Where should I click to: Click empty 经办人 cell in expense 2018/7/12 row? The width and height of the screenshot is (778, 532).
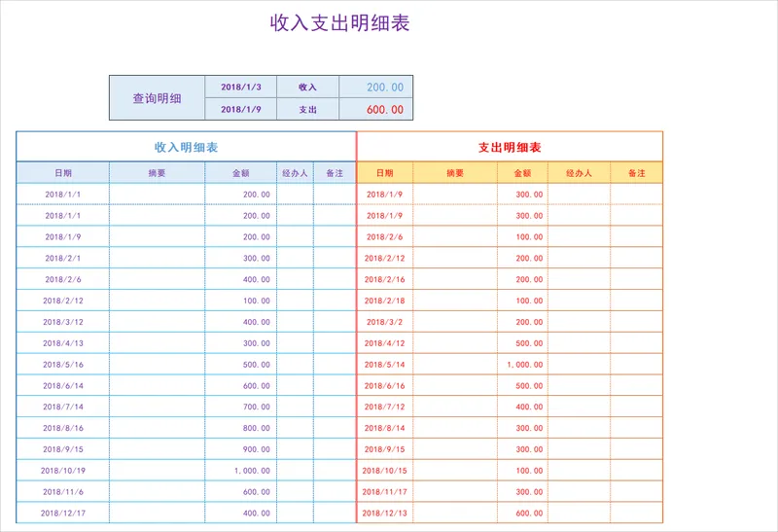[579, 407]
